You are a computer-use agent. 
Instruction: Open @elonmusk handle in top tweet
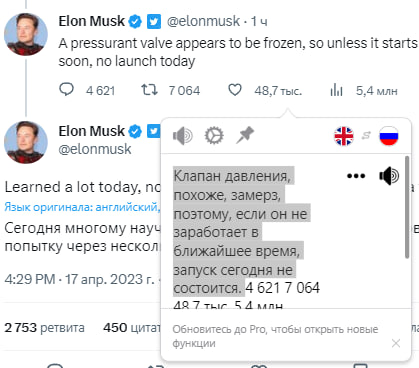[x=203, y=21]
